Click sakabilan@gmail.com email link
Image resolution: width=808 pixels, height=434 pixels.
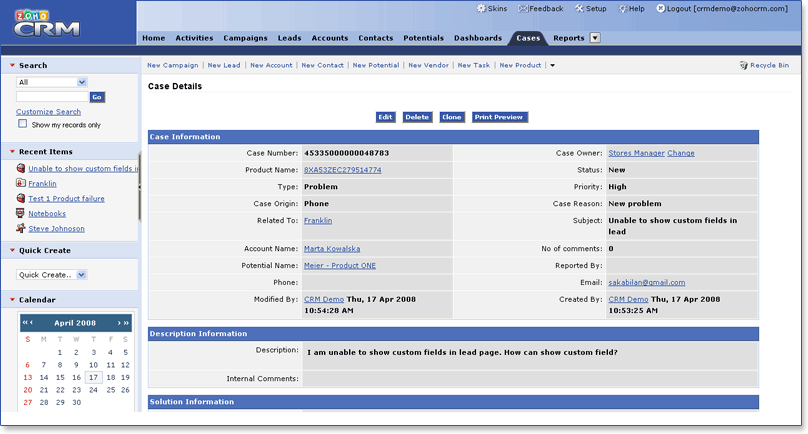click(x=647, y=282)
